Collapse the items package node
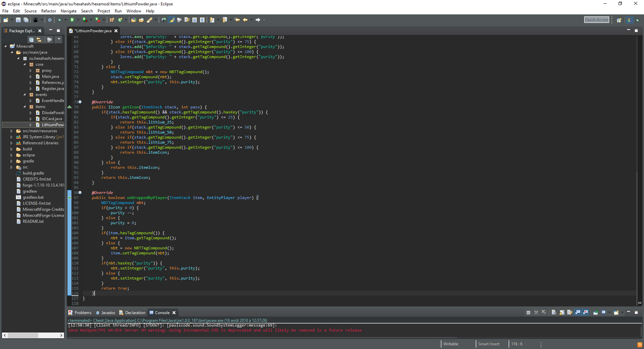 click(25, 107)
